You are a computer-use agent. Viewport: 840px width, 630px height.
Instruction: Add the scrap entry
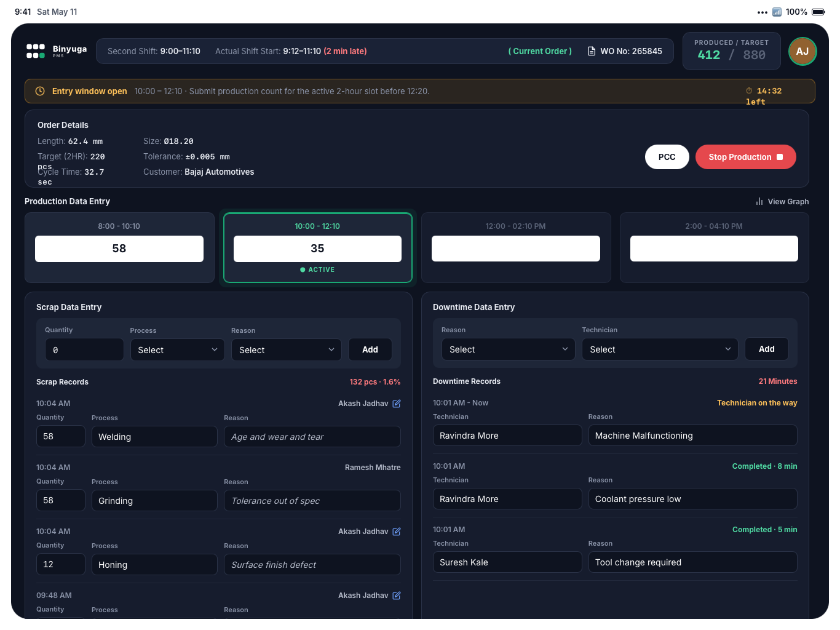coord(370,349)
